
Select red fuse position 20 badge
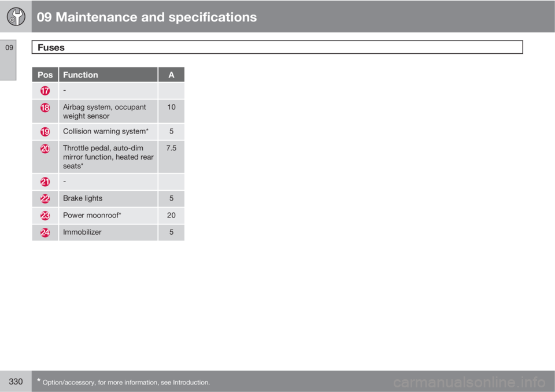click(x=45, y=149)
